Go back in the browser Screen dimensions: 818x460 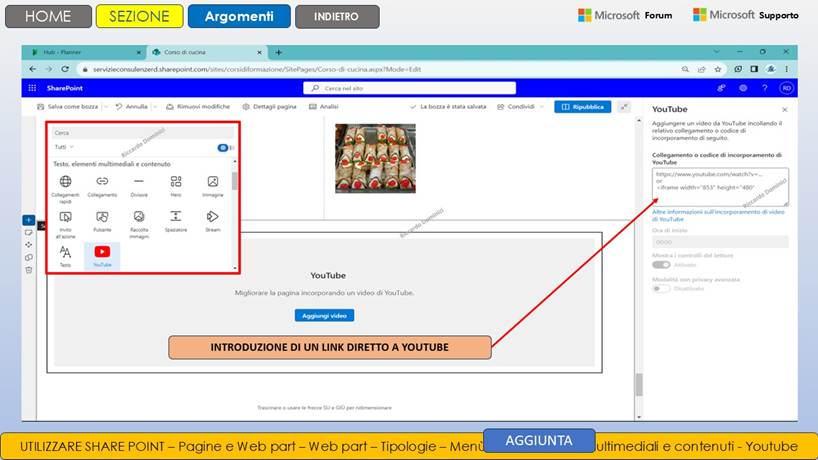(x=33, y=69)
